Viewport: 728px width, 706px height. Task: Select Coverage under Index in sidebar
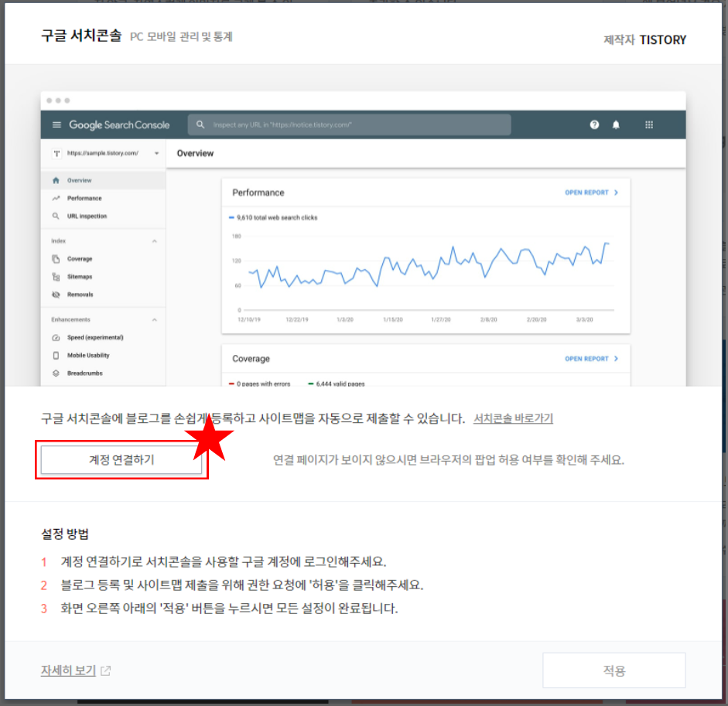pos(103,258)
